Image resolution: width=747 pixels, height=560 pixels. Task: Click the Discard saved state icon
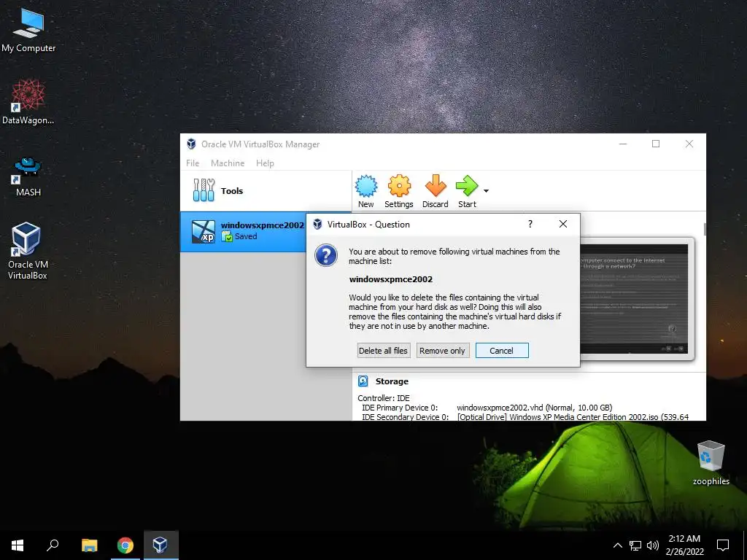click(435, 191)
